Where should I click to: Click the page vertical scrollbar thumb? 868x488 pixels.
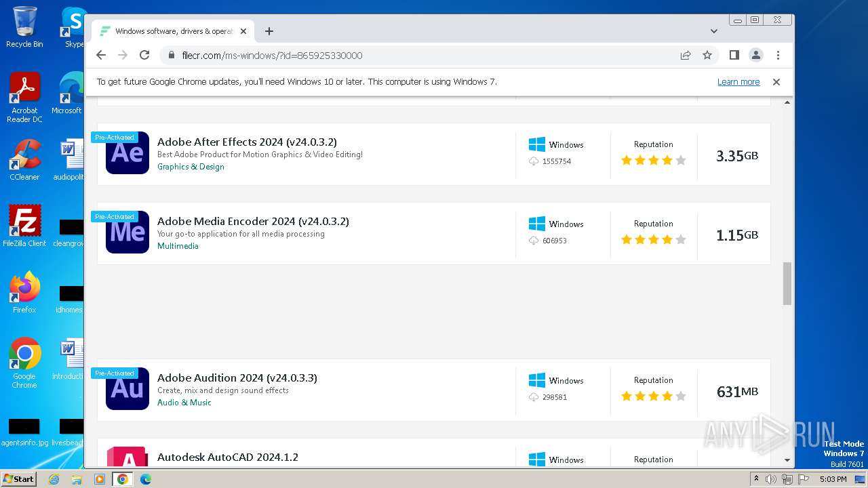click(x=787, y=283)
